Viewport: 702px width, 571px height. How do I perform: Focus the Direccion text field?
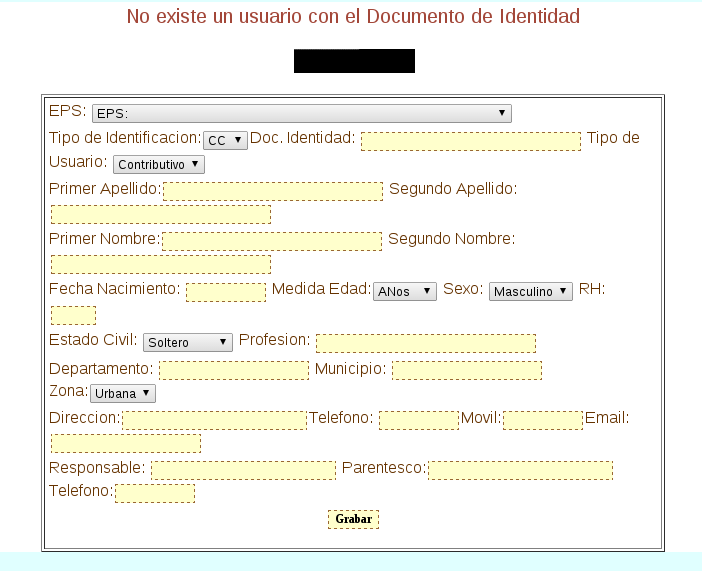pos(214,420)
